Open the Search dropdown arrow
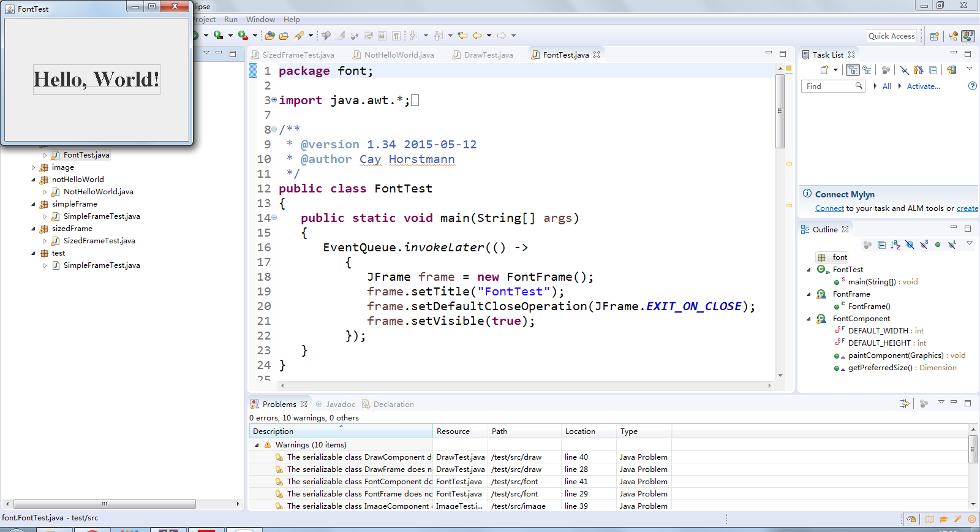 pyautogui.click(x=311, y=36)
